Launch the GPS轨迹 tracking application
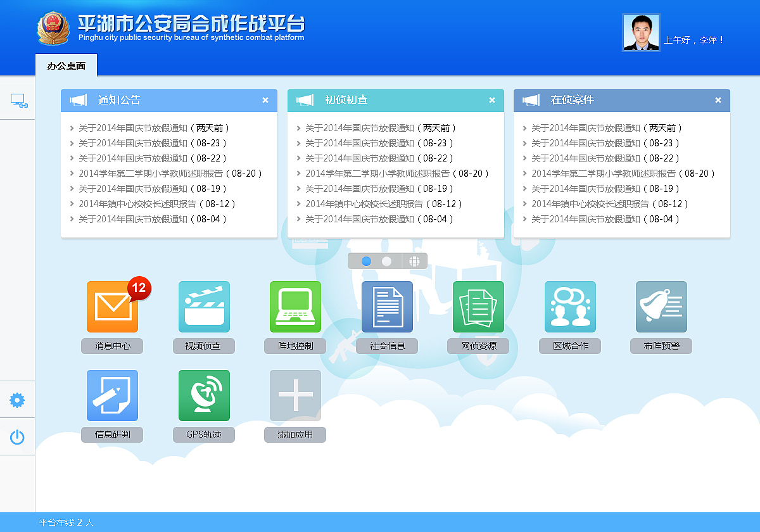Screen dimensions: 760x532 pos(204,395)
